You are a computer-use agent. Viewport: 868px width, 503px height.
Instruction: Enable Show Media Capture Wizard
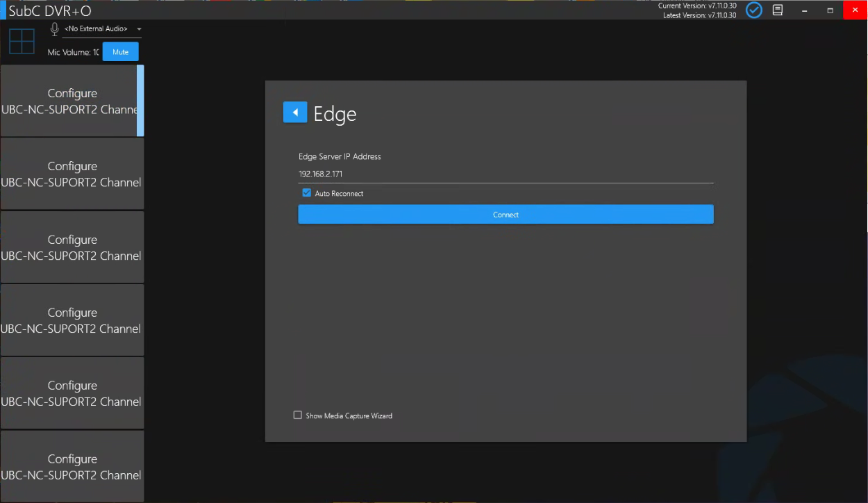298,415
